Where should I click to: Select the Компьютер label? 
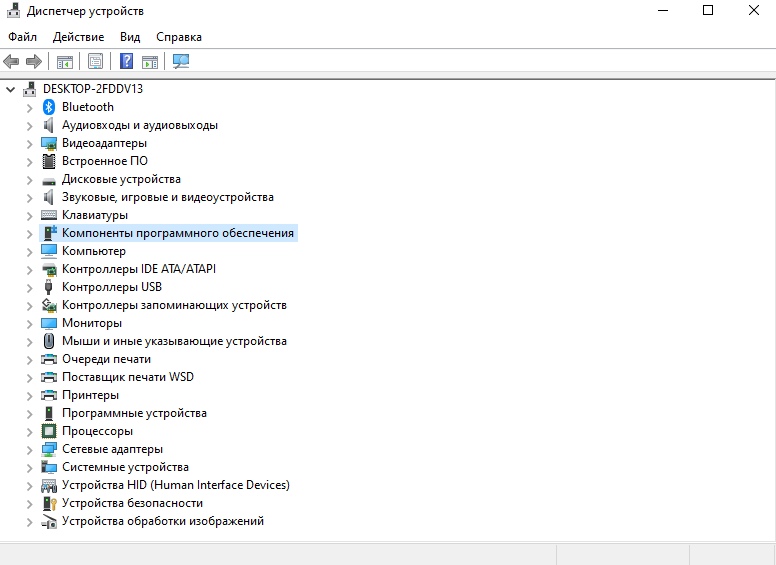coord(94,251)
